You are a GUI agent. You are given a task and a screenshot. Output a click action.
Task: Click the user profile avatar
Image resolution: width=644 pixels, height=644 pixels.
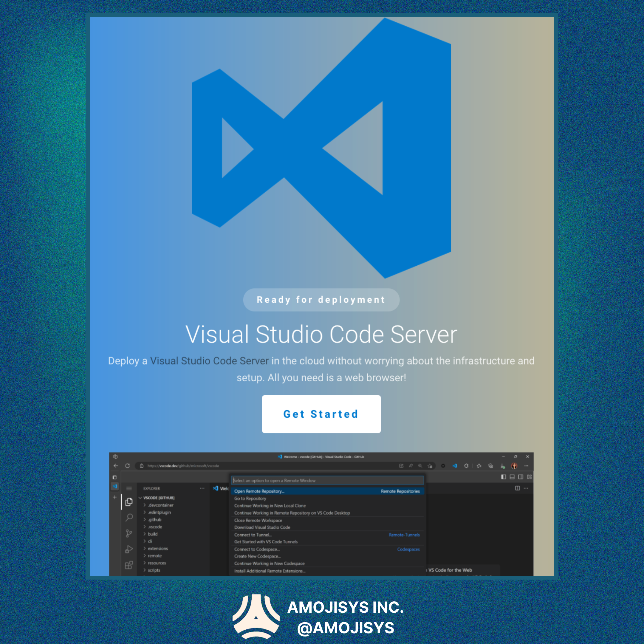[514, 466]
